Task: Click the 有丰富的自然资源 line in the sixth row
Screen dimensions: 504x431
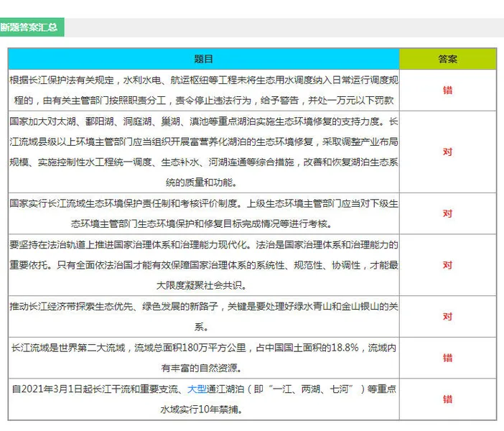Action: 204,369
